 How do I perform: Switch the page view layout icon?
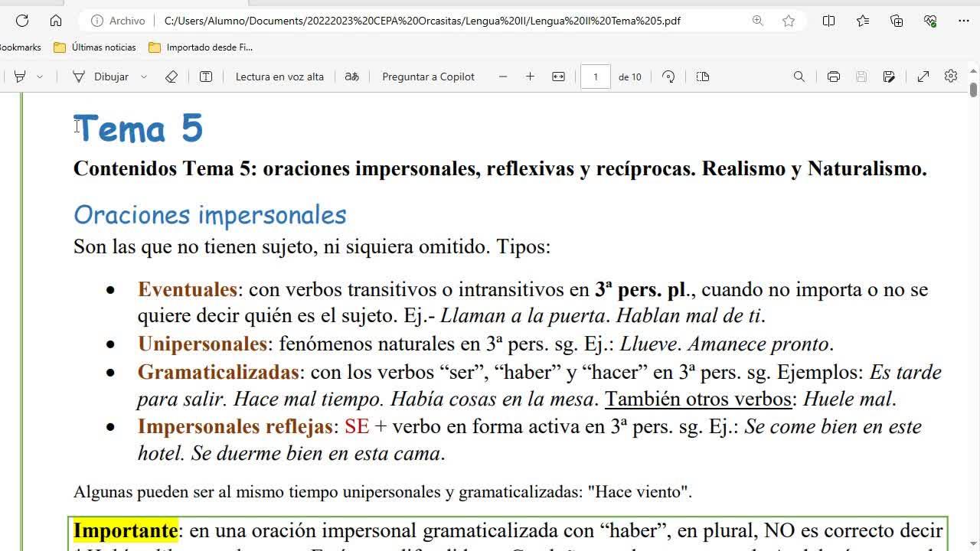click(x=703, y=77)
